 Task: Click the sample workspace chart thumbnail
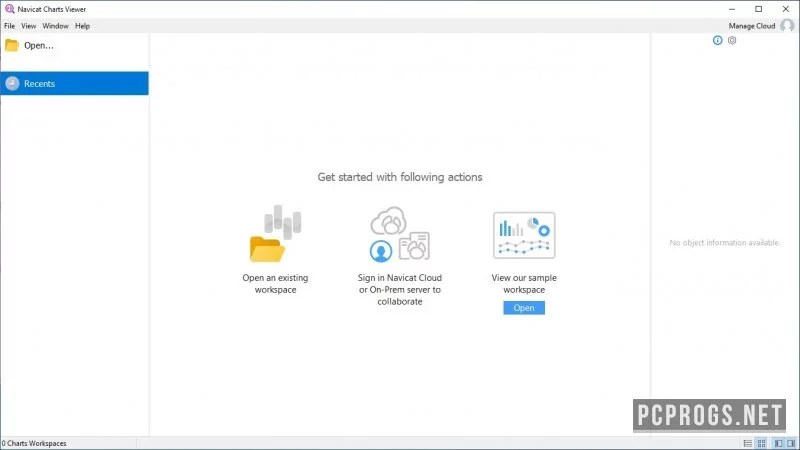[524, 235]
